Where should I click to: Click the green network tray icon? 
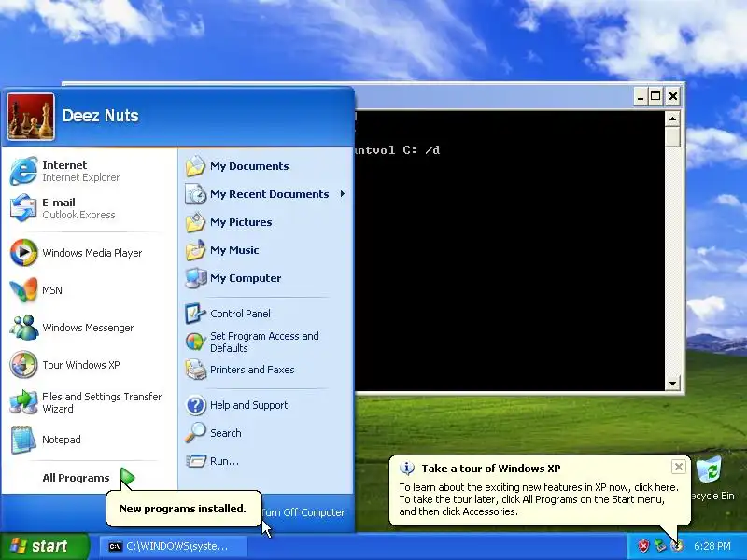coord(660,546)
